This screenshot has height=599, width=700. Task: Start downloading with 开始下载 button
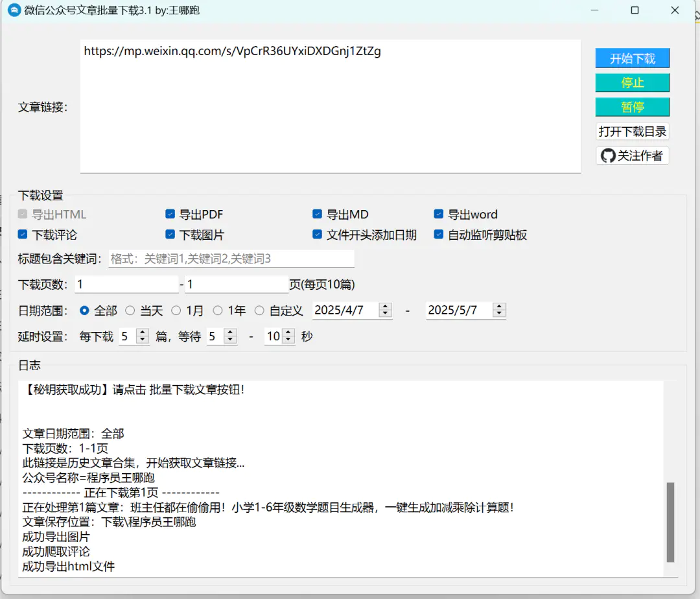pyautogui.click(x=632, y=58)
